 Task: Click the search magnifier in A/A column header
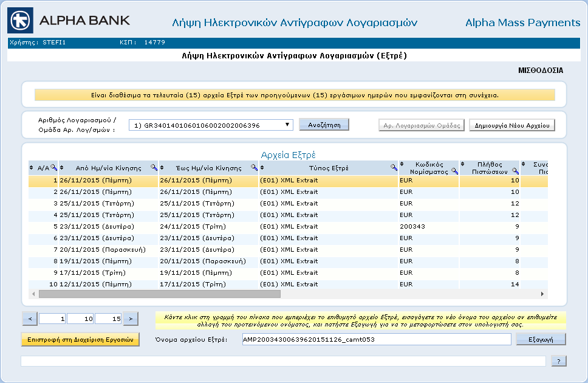click(x=54, y=167)
